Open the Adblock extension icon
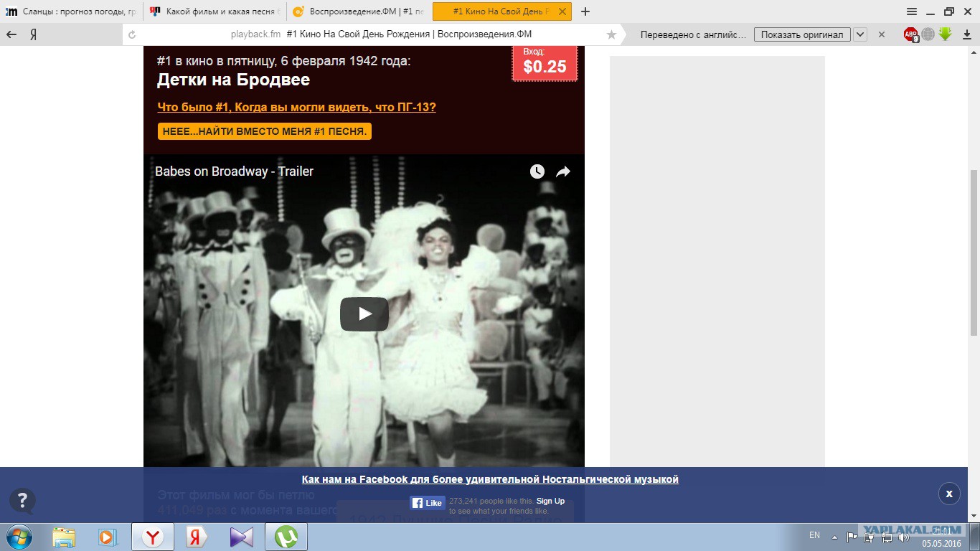This screenshot has height=551, width=980. tap(911, 34)
